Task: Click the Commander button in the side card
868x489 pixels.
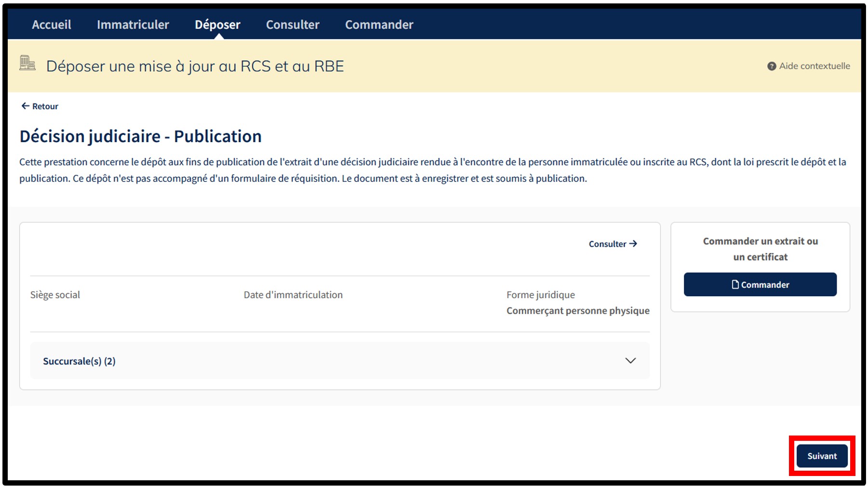Action: pos(760,285)
